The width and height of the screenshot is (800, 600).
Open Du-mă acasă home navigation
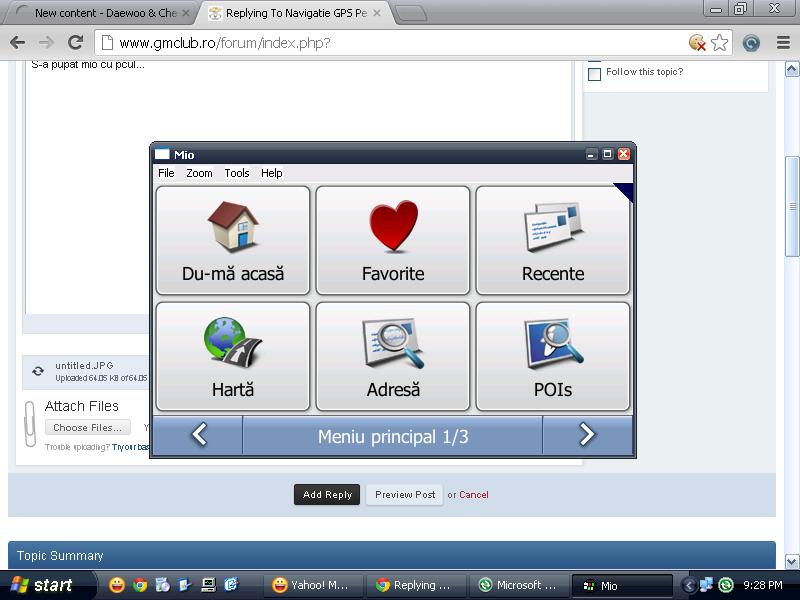(233, 240)
